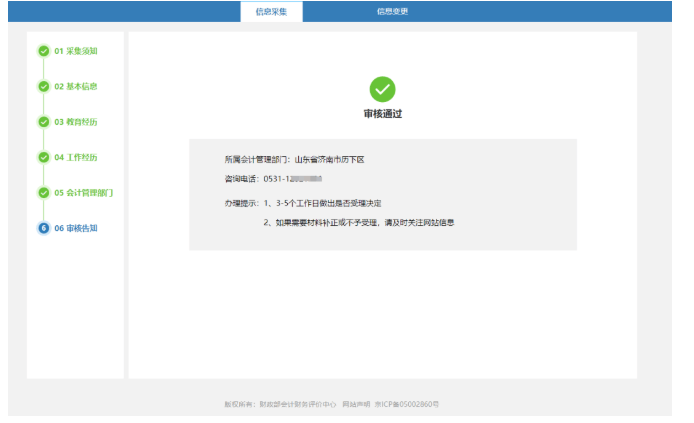Click the green checkmark beside 01 采集须知
The image size is (694, 423).
click(43, 51)
